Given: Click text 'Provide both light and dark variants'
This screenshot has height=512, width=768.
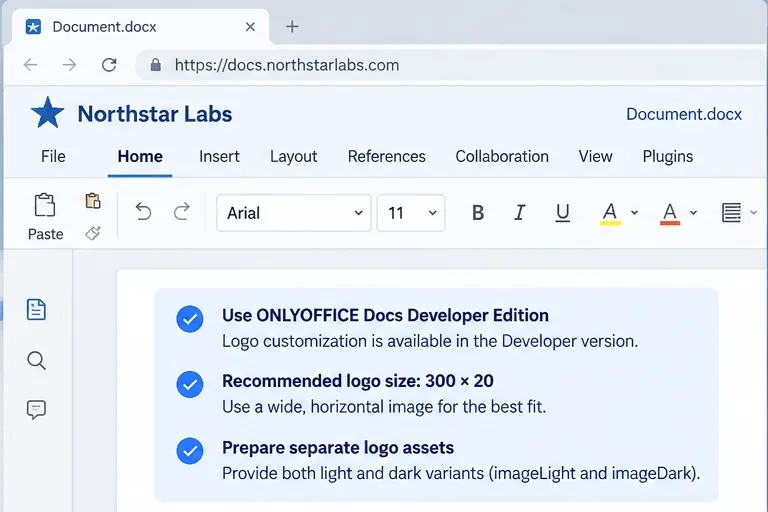Looking at the screenshot, I should click(353, 474).
